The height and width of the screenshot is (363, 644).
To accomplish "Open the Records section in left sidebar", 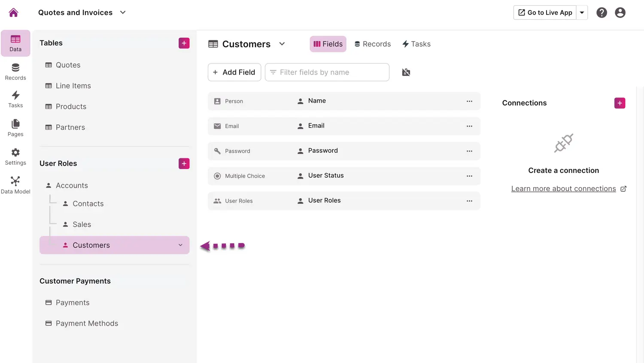I will (15, 72).
